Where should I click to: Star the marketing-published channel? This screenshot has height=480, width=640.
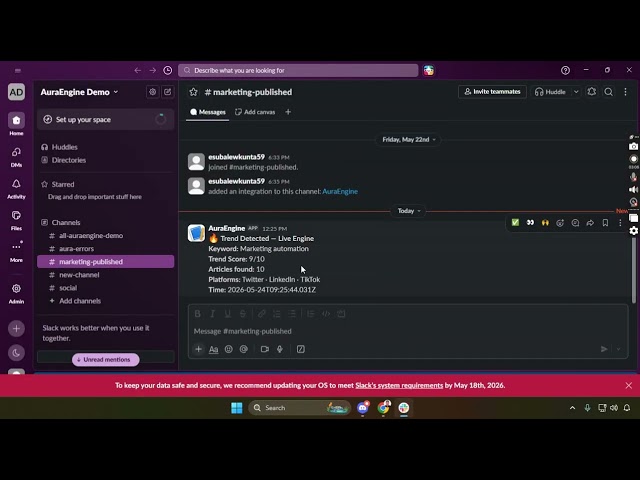pos(193,92)
